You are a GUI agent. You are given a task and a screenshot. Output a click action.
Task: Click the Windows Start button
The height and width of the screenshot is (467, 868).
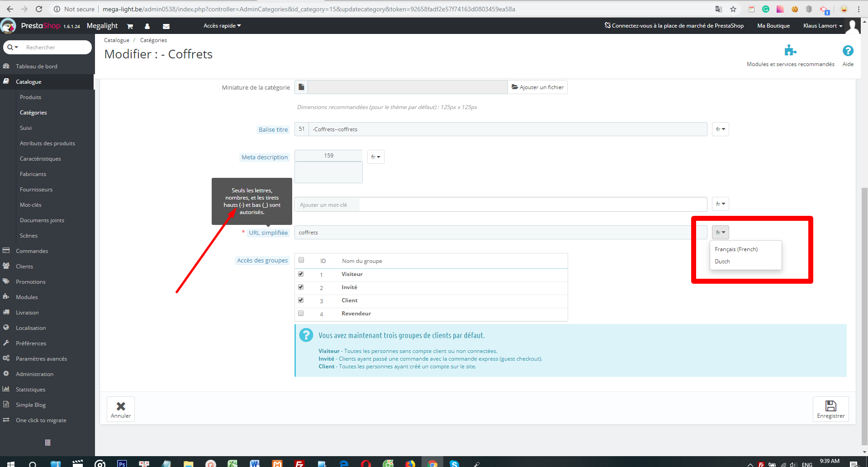[x=11, y=463]
